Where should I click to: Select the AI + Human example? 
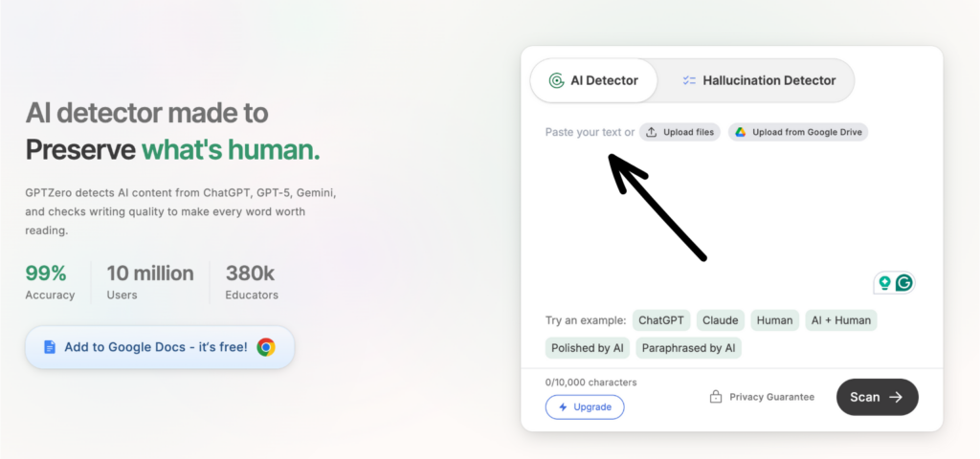pyautogui.click(x=840, y=320)
